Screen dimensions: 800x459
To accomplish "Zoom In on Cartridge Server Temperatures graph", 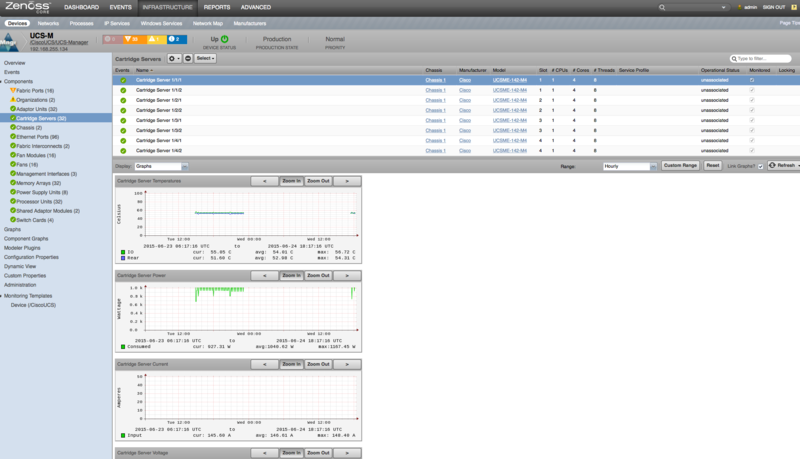I will click(x=291, y=181).
